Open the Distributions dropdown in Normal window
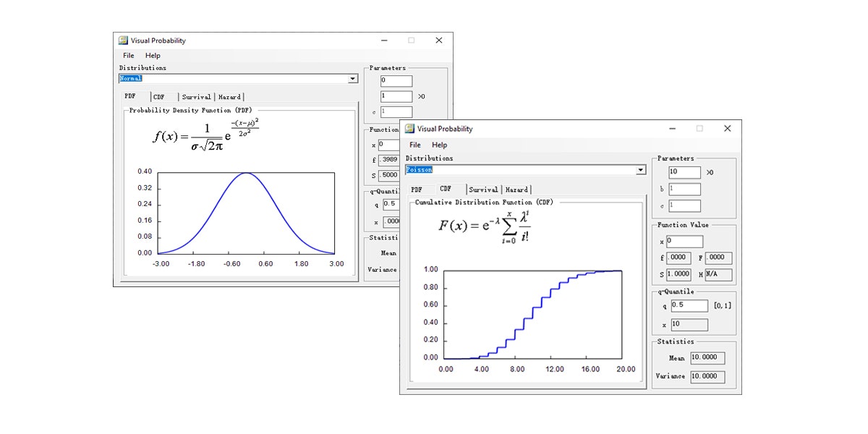868x434 pixels. click(352, 78)
